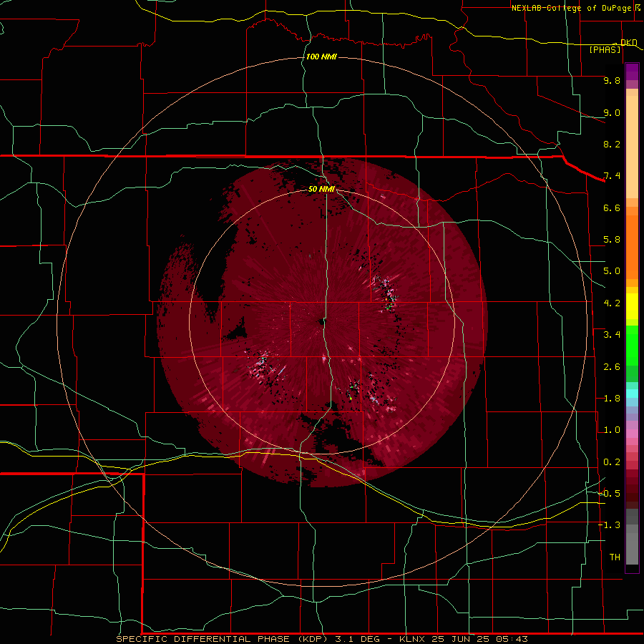Screen dimensions: 644x644
Task: Click the 5.0 scale value
Action: click(612, 271)
